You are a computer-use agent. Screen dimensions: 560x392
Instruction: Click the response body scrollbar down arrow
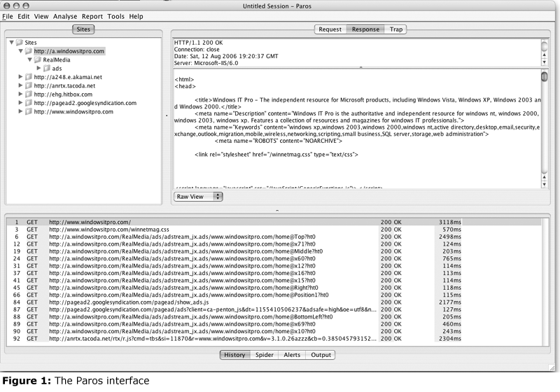point(545,185)
